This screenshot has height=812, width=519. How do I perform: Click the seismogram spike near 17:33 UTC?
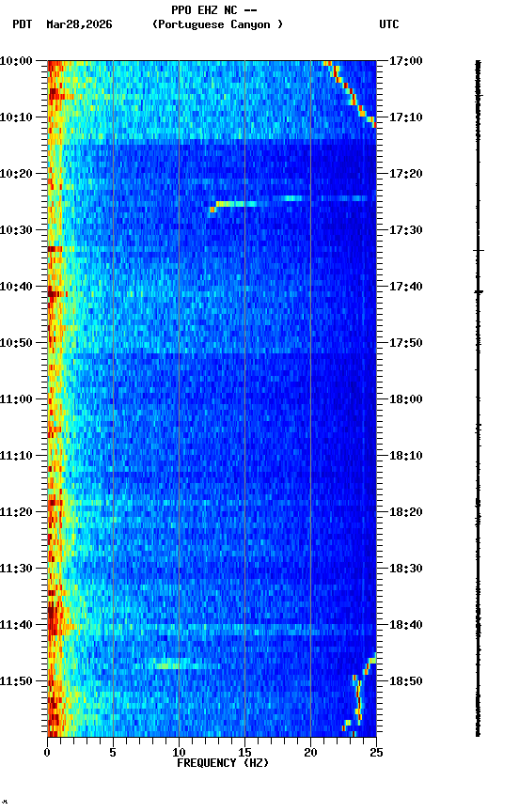479,251
